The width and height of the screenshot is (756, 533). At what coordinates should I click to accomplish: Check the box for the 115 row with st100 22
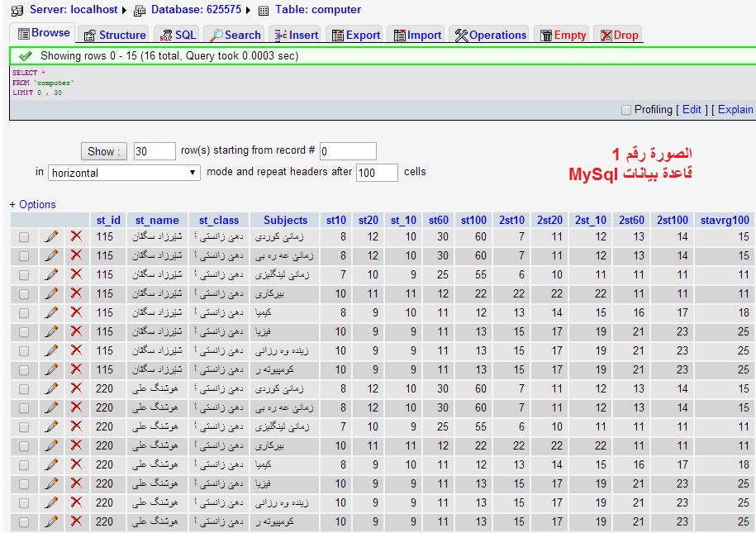(x=24, y=293)
